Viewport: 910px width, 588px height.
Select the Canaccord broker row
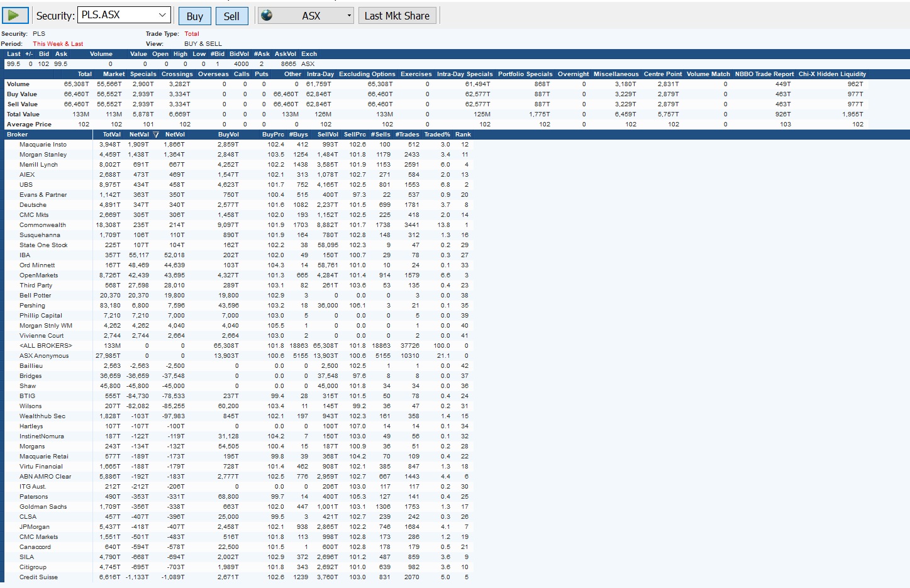[x=239, y=547]
